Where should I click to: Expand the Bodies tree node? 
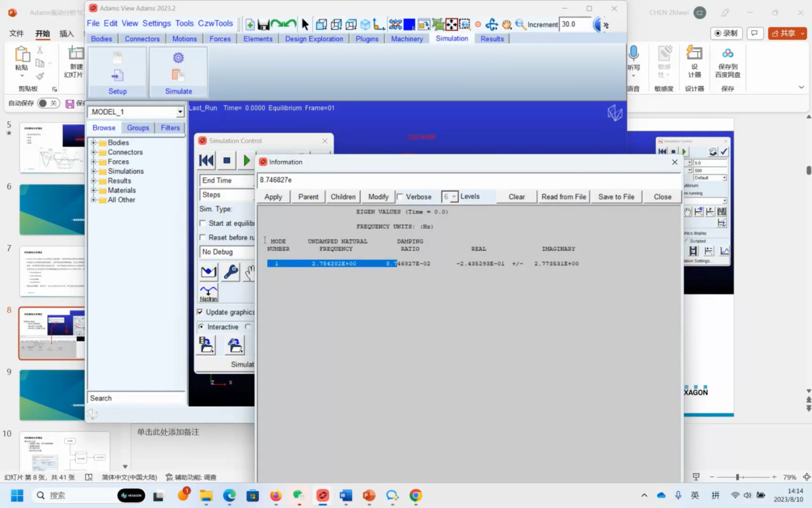coord(94,143)
